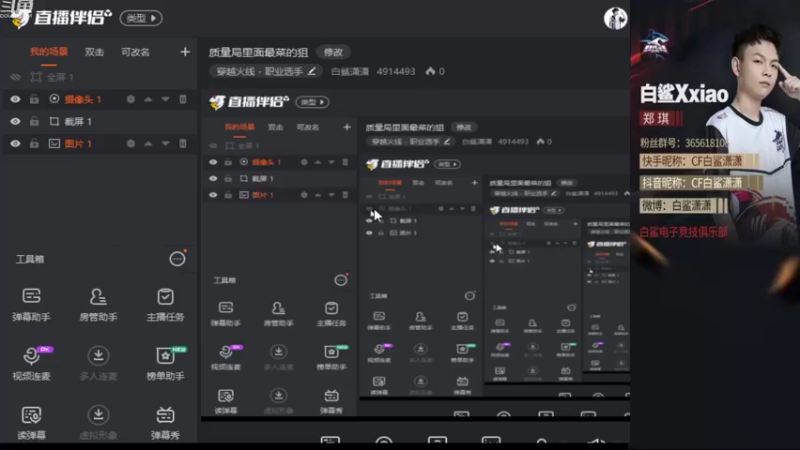Open settings gear for 摄像头 1
The image size is (800, 450).
131,99
